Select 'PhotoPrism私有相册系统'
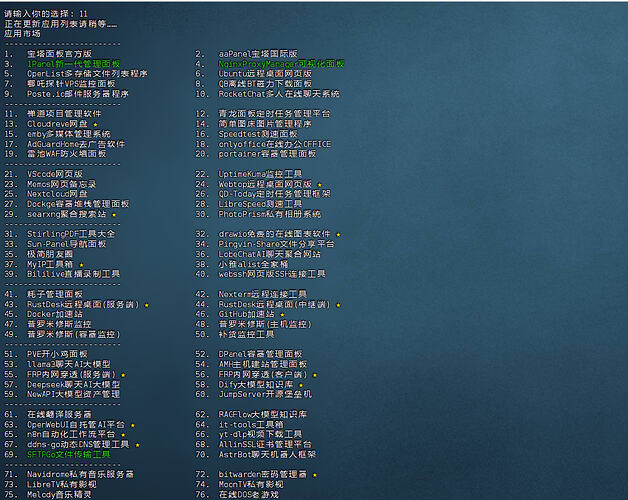 [270, 214]
